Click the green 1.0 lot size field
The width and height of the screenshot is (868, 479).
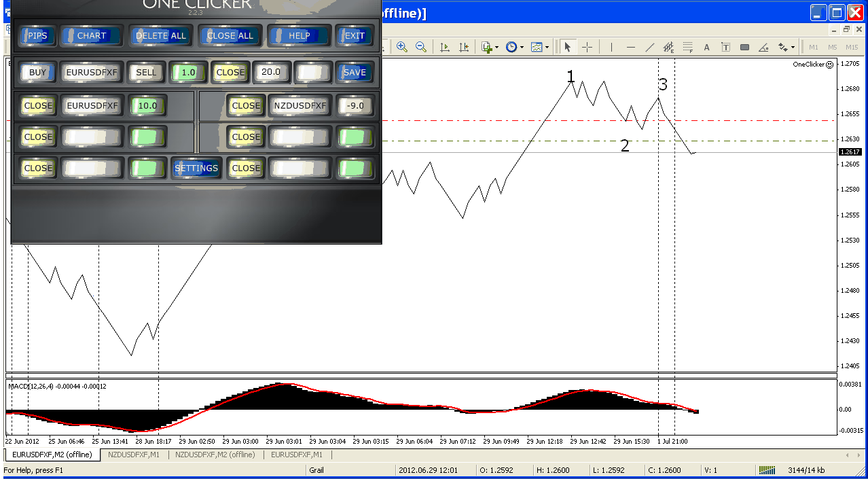[188, 72]
